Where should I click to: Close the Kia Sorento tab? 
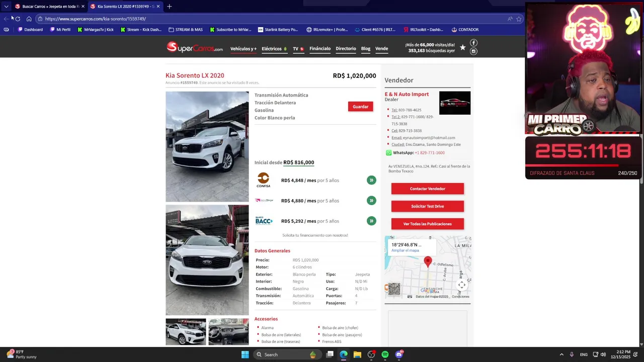(x=158, y=7)
